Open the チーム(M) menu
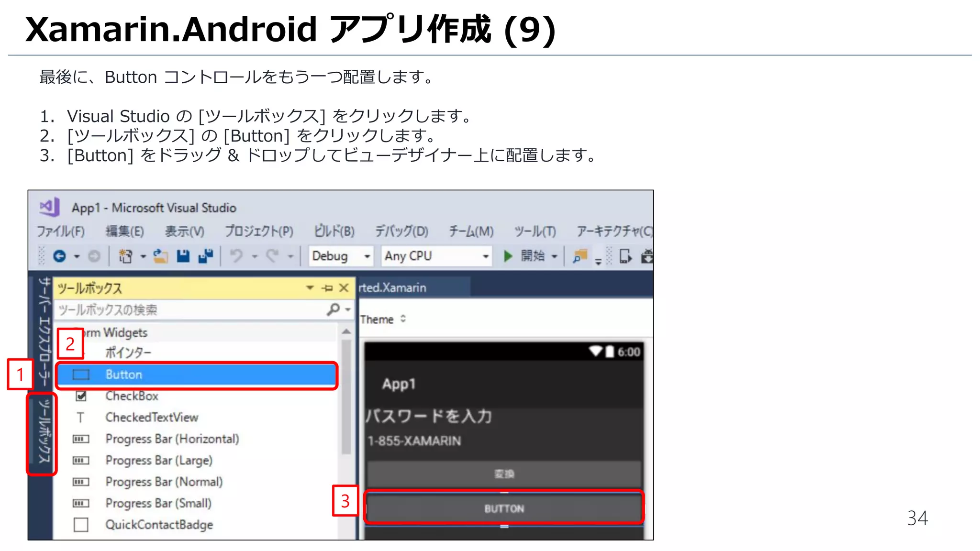Viewport: 980px width, 551px height. (471, 231)
